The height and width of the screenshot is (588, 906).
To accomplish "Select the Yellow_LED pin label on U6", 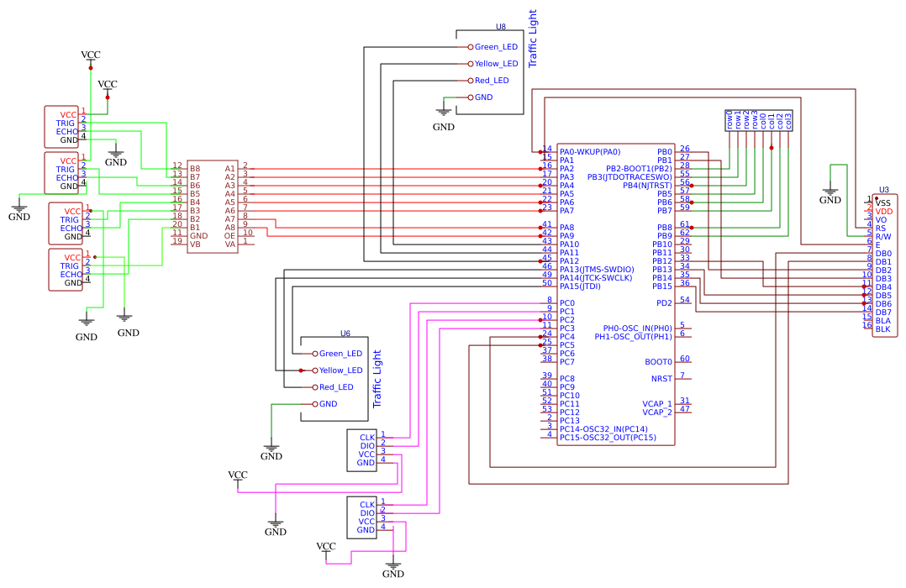I will coord(341,370).
